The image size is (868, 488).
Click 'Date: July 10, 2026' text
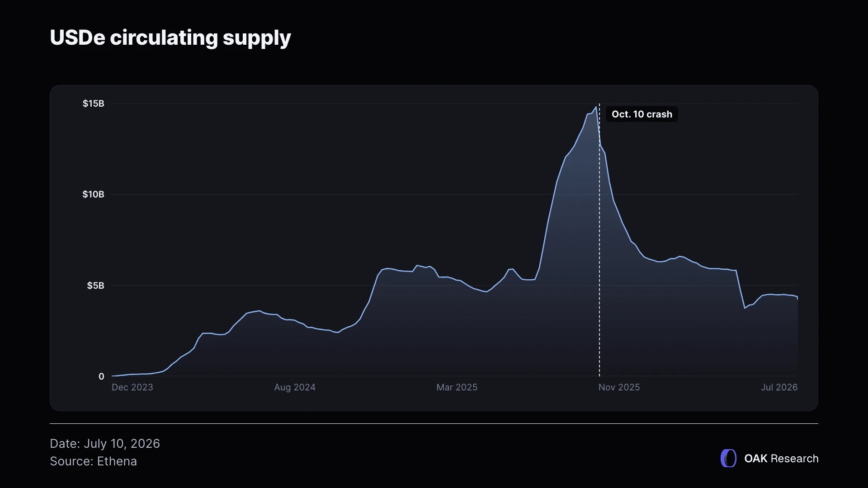[105, 444]
